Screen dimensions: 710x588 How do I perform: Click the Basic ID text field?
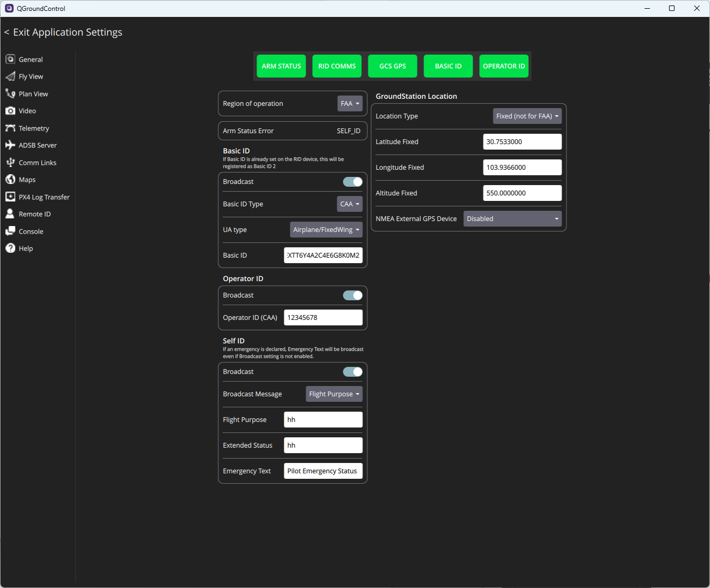tap(323, 256)
